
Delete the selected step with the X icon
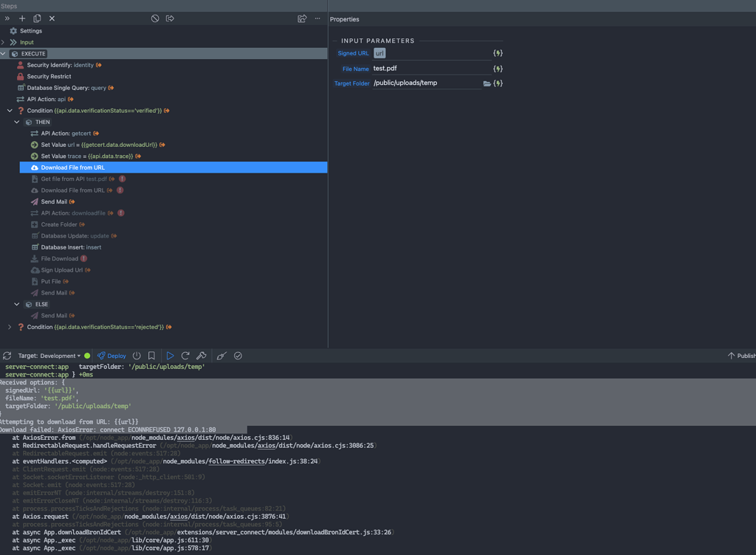point(52,18)
